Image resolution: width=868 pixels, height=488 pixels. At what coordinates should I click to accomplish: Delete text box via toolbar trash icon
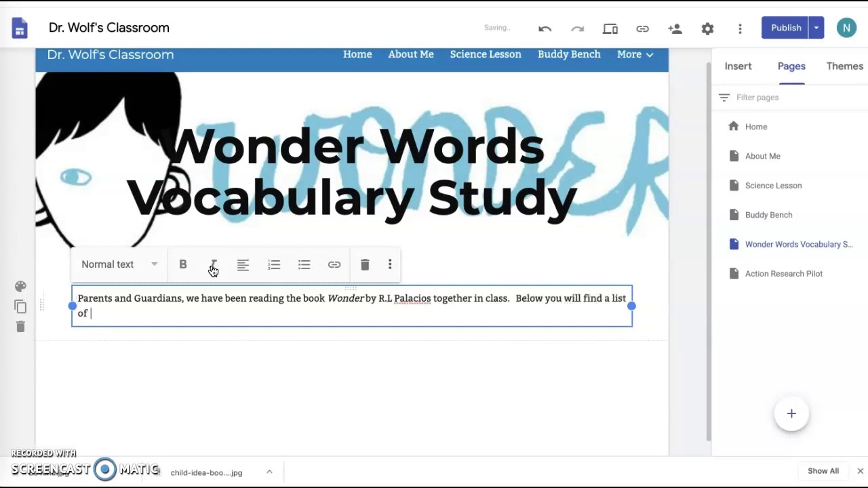(x=365, y=264)
